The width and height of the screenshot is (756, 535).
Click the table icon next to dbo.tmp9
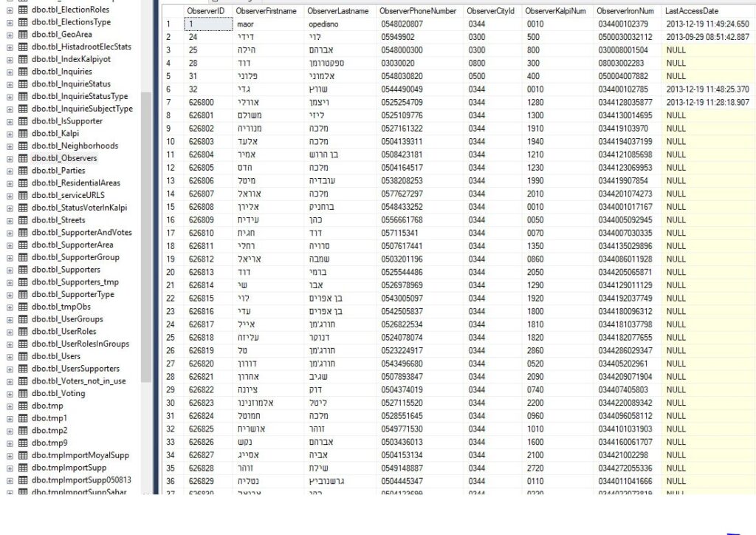pos(23,443)
